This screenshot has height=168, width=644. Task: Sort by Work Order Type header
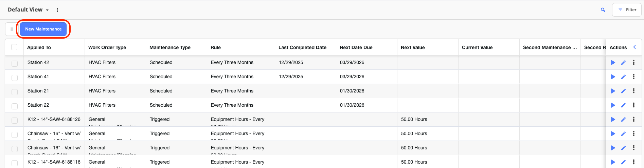pyautogui.click(x=107, y=47)
